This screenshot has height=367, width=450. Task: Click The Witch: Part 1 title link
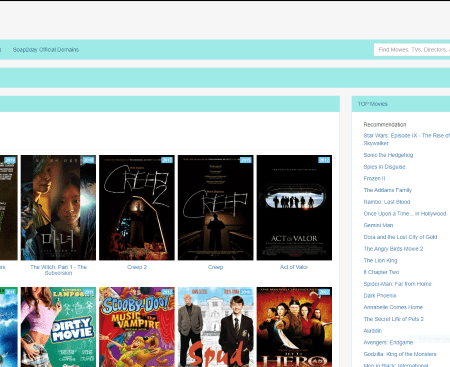point(58,270)
